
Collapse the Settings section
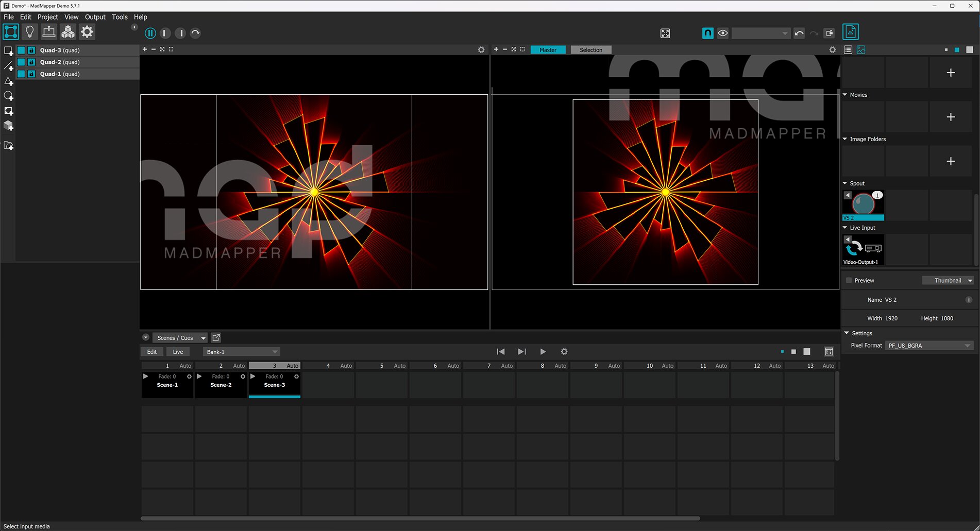point(847,333)
